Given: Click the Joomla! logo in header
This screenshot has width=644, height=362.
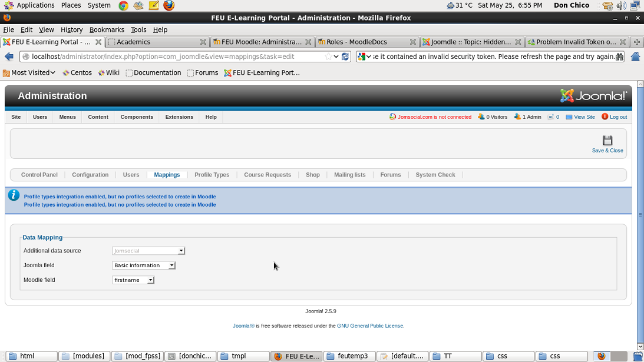Looking at the screenshot, I should tap(593, 95).
